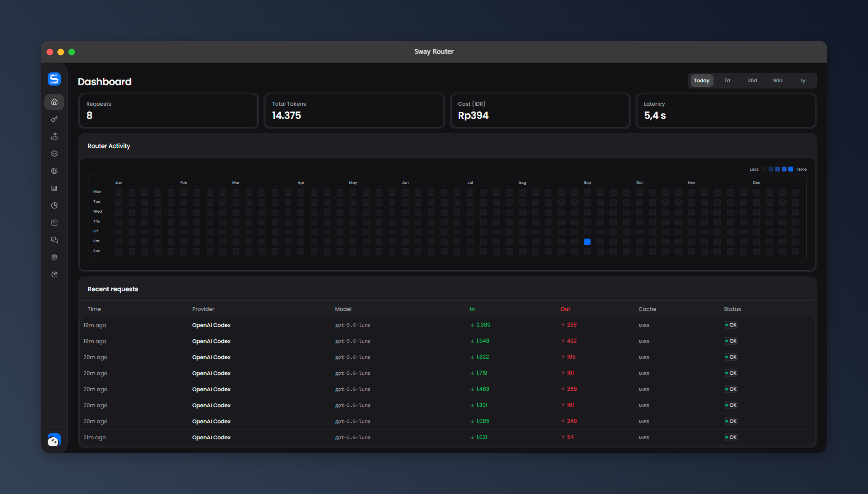Open the layers stack sidebar icon
Image resolution: width=868 pixels, height=494 pixels.
pos(54,153)
